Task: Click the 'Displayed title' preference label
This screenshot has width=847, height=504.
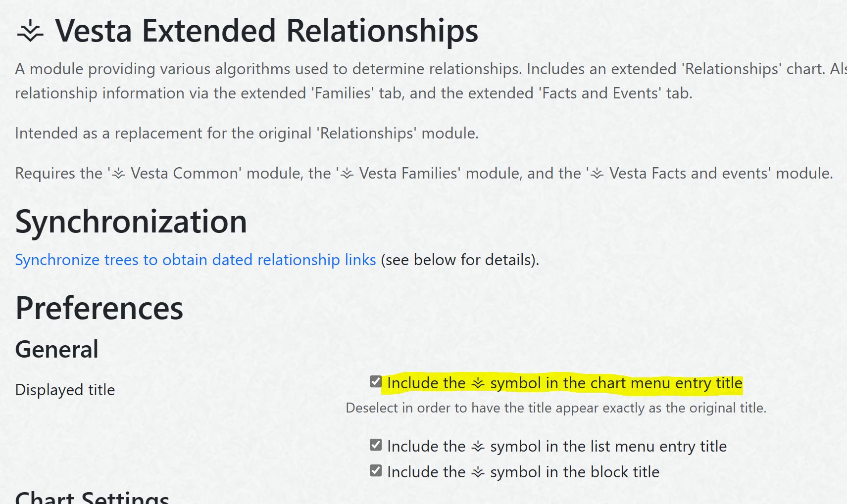Action: 65,389
